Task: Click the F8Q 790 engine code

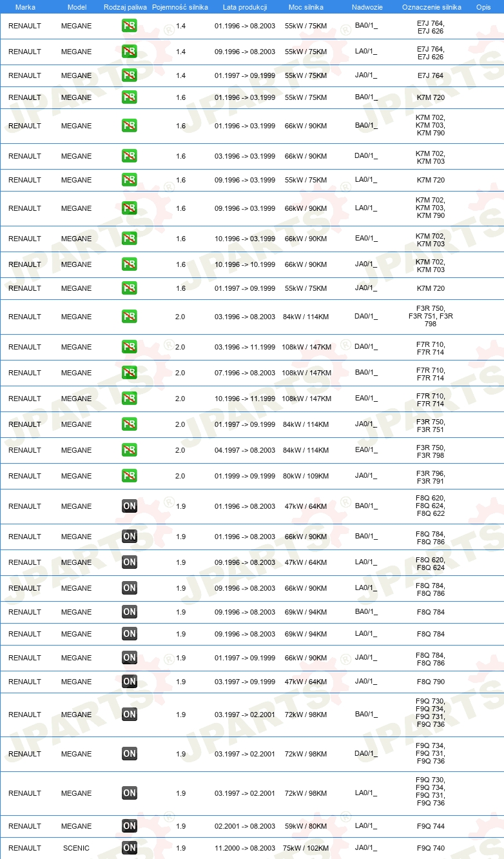Action: [431, 682]
